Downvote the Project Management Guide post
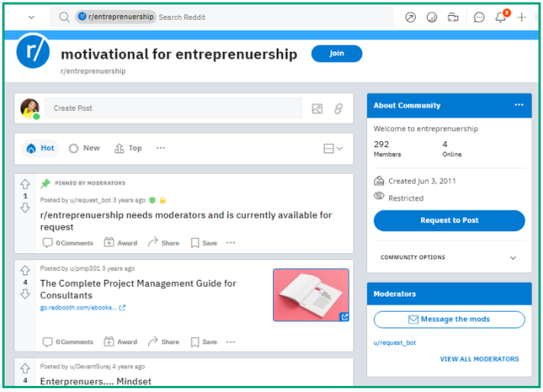Viewport: 543px width, 392px height. point(25,294)
